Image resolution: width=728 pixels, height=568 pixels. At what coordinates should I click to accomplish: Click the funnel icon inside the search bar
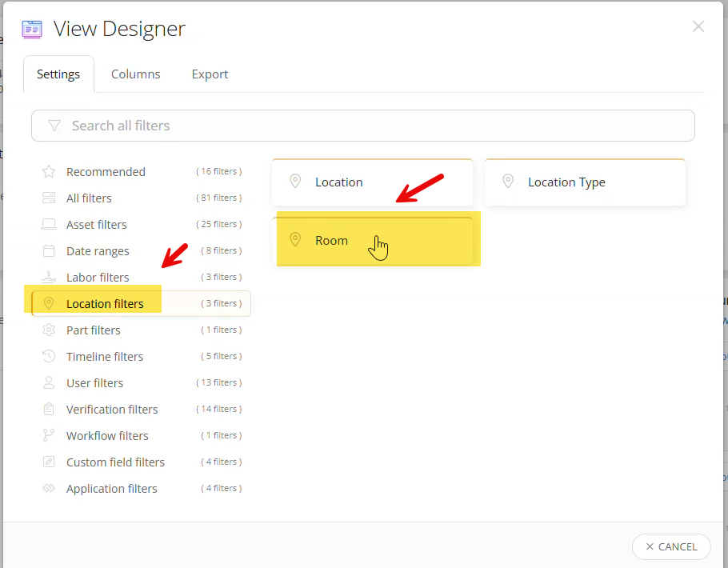point(54,126)
